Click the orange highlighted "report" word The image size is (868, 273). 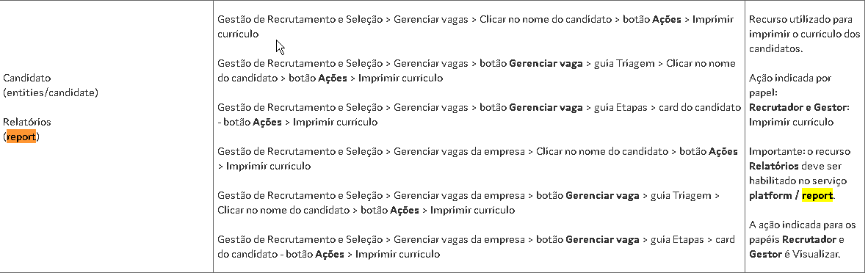tap(21, 136)
